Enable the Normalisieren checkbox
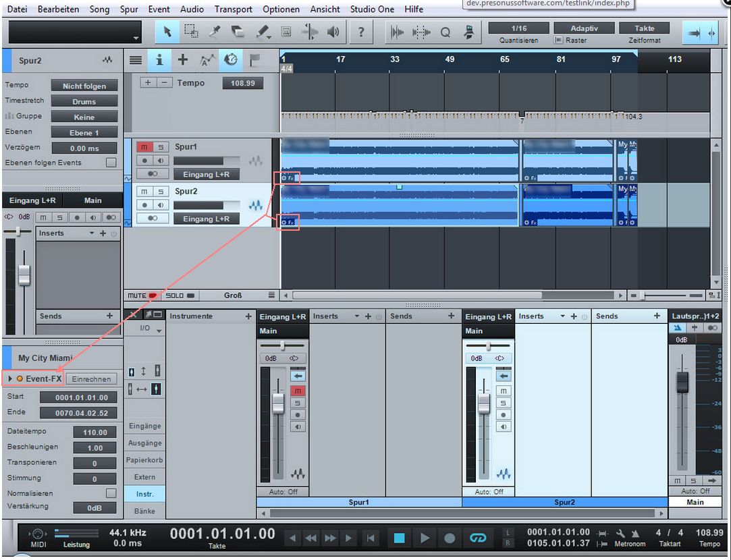Image resolution: width=731 pixels, height=560 pixels. tap(111, 493)
